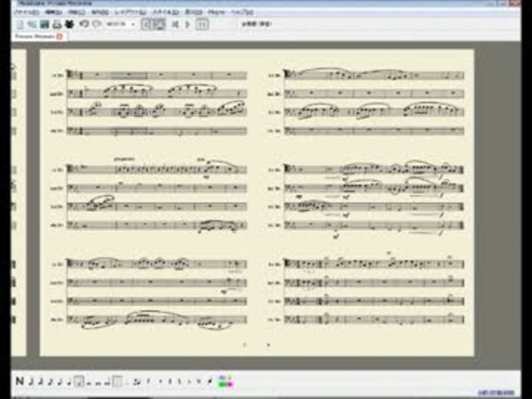Select the 32nd note duration

[40, 382]
